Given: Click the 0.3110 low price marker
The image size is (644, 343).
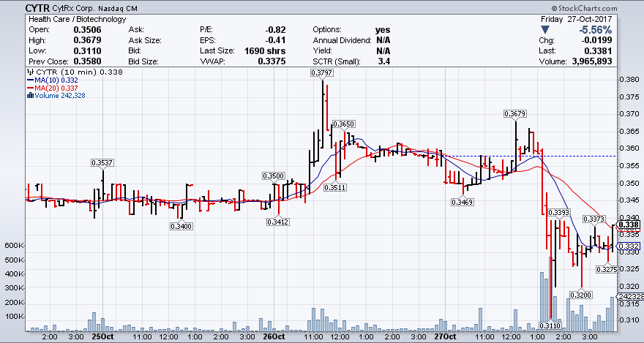Looking at the screenshot, I should pyautogui.click(x=549, y=325).
